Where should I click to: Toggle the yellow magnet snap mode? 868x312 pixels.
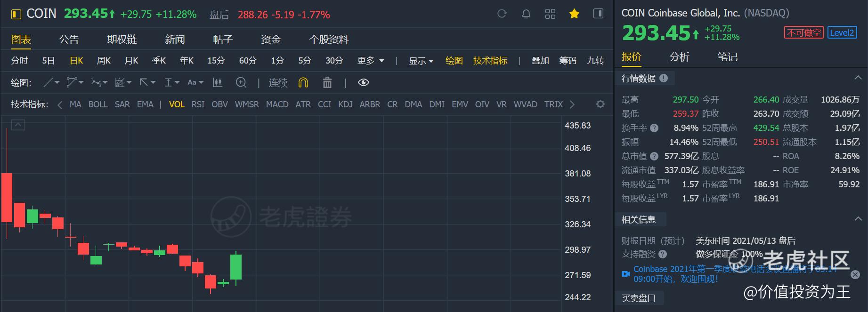point(303,83)
